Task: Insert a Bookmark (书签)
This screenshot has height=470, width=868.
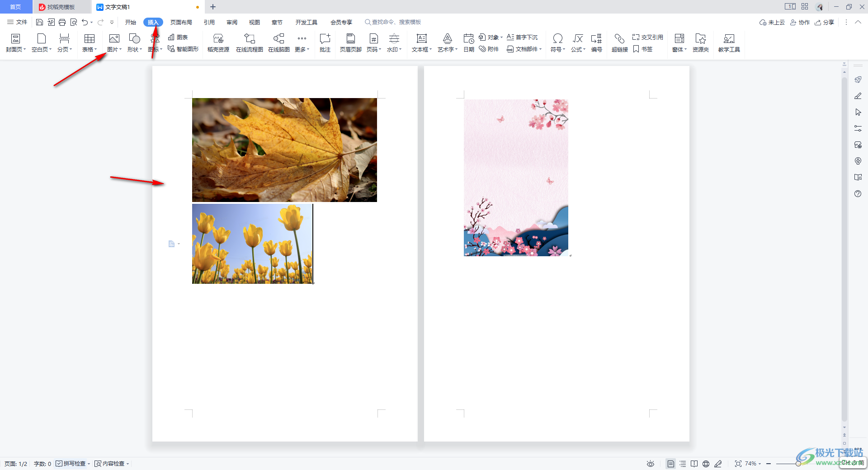Action: tap(643, 49)
